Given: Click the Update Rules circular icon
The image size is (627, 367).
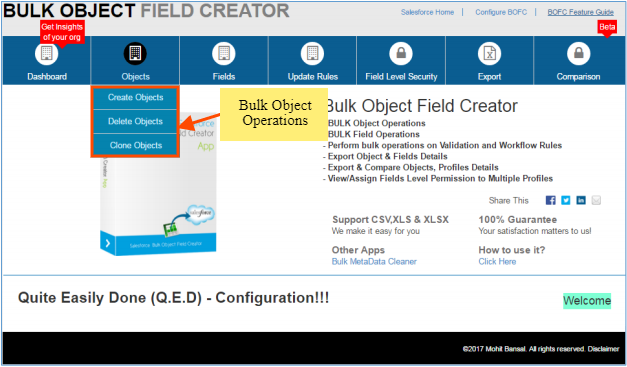Looking at the screenshot, I should (x=313, y=53).
